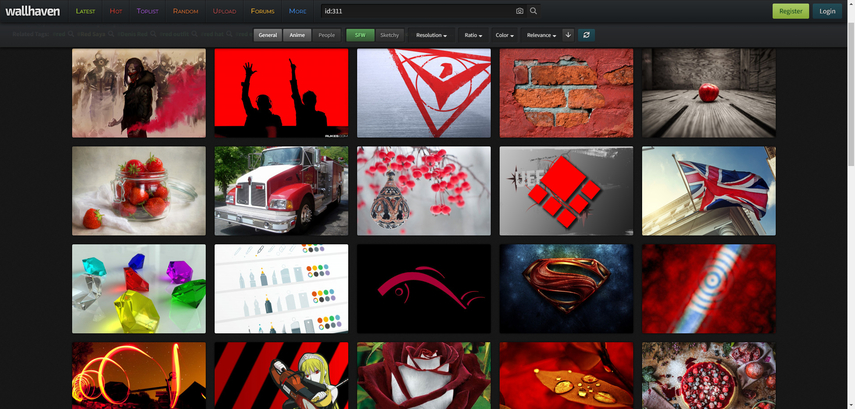
Task: Open the Hot wallpapers page
Action: pos(116,11)
